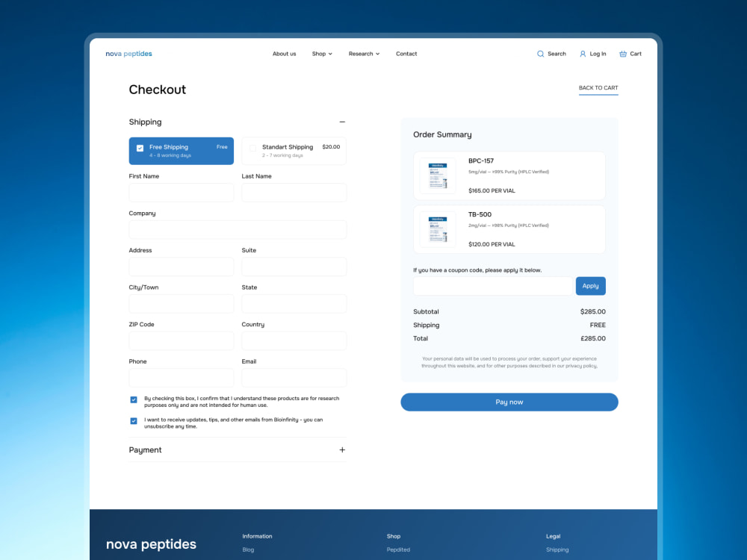Screen dimensions: 747x560
Task: Click the Search label in header
Action: 557,54
